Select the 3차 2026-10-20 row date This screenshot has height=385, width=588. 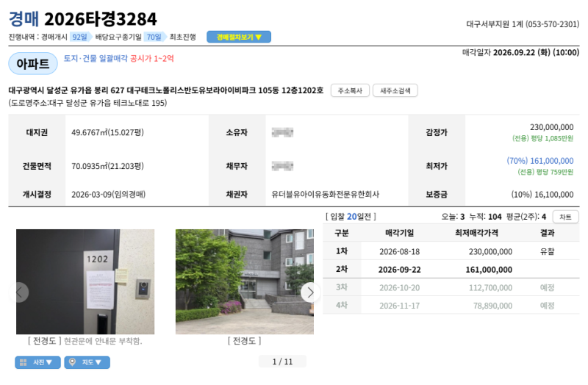tap(399, 287)
